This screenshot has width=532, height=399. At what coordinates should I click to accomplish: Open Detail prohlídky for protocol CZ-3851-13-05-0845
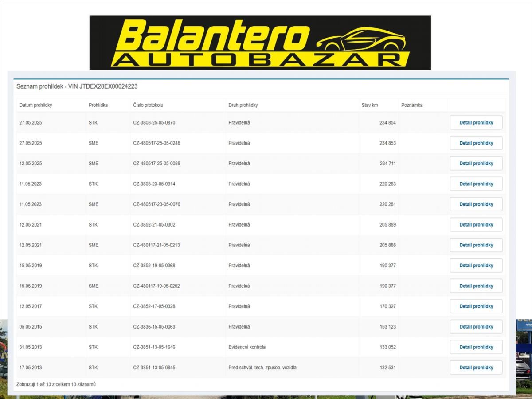pos(476,367)
